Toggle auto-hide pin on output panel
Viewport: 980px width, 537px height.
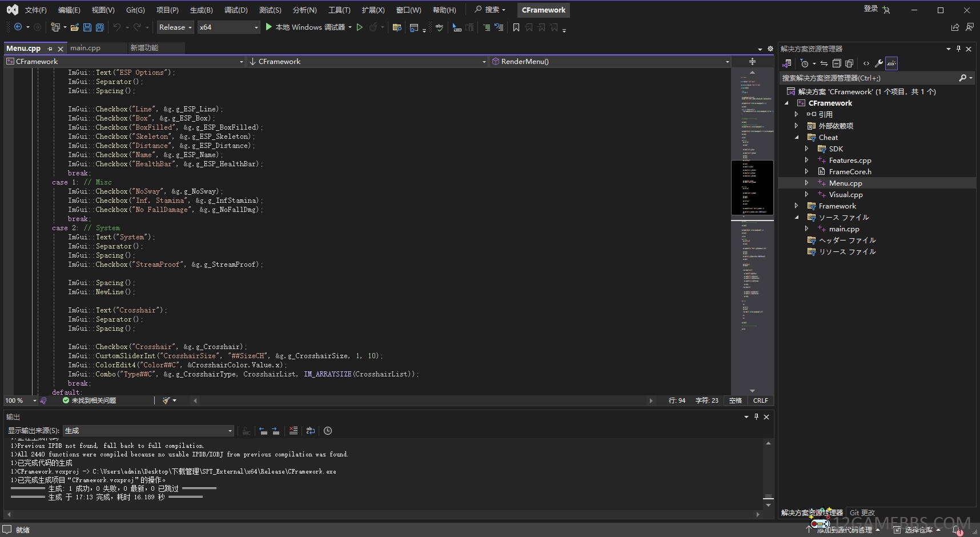(x=756, y=416)
